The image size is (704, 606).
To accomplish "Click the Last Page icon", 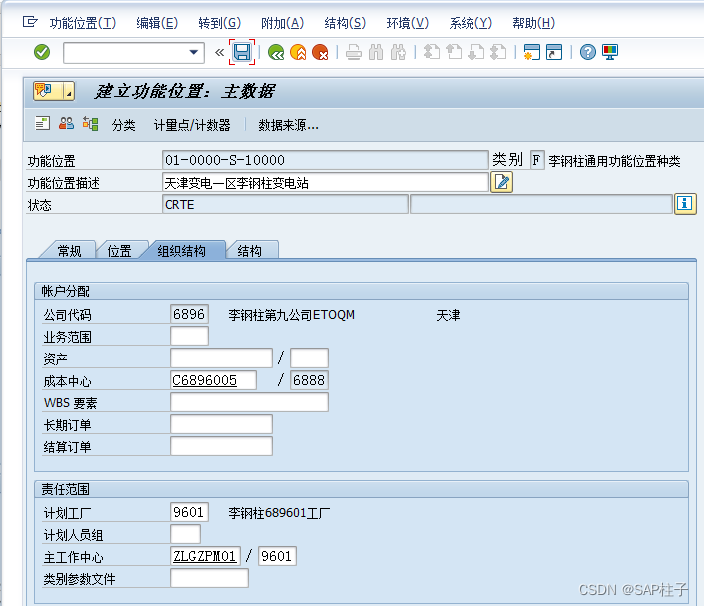I will point(498,53).
